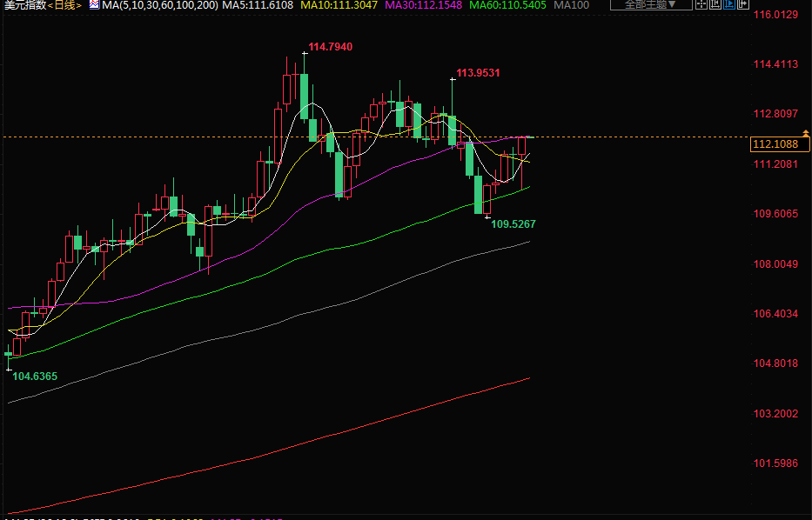Click the 109.5267 low price marker

tap(513, 224)
